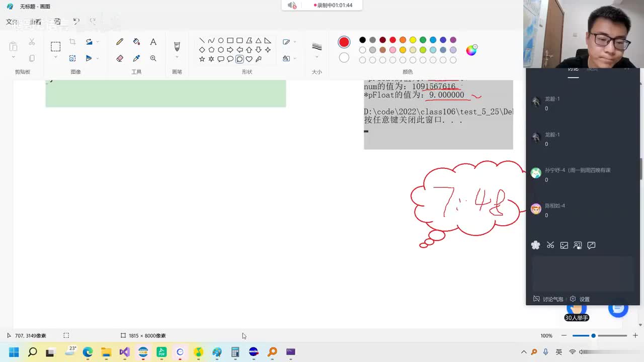Click 讨论气泡 discussion bubble toggle
Image resolution: width=644 pixels, height=362 pixels.
pos(548,299)
